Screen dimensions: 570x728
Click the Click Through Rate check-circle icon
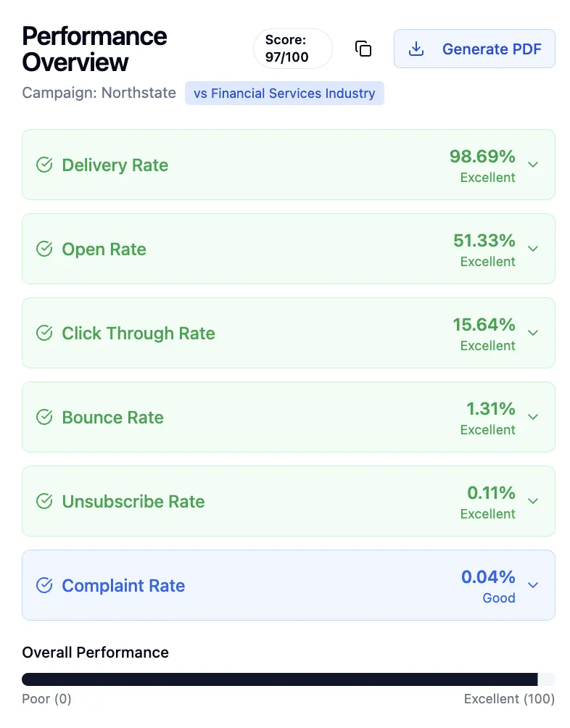pos(44,333)
